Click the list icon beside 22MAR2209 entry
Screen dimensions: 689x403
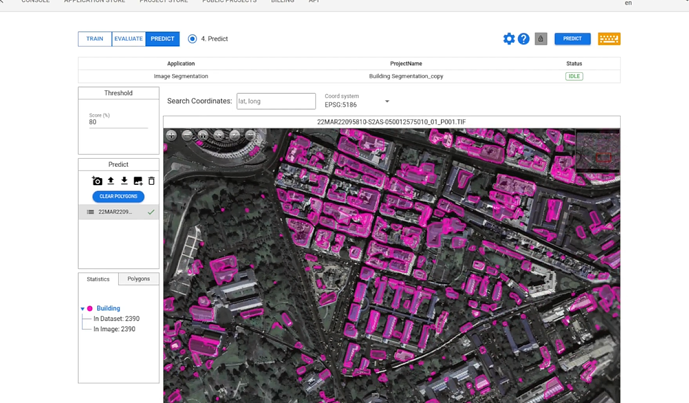90,212
